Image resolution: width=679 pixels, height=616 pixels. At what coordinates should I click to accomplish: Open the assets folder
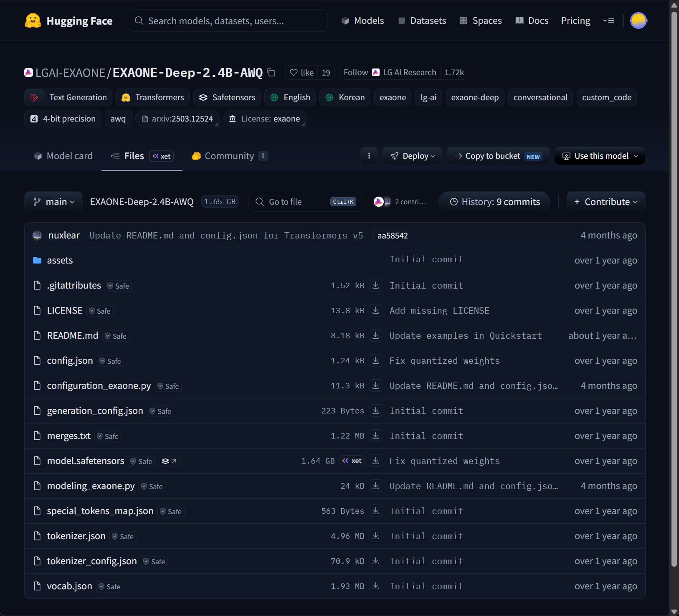pyautogui.click(x=60, y=260)
